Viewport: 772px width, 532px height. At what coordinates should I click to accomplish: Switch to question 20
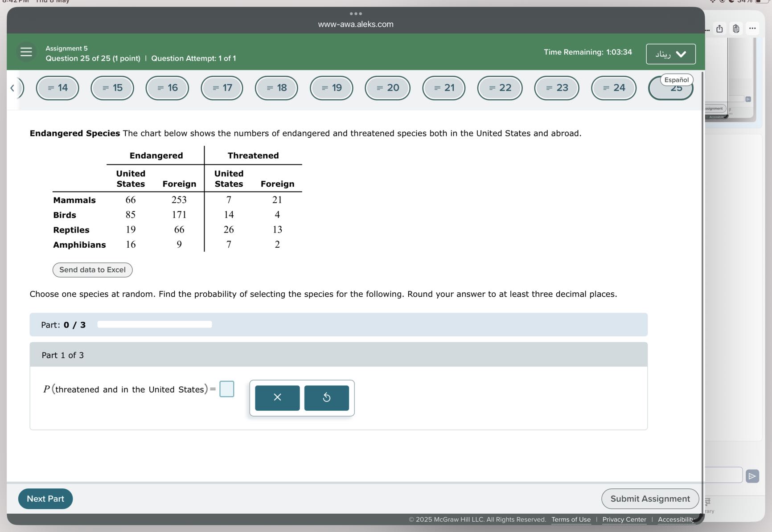click(x=387, y=88)
